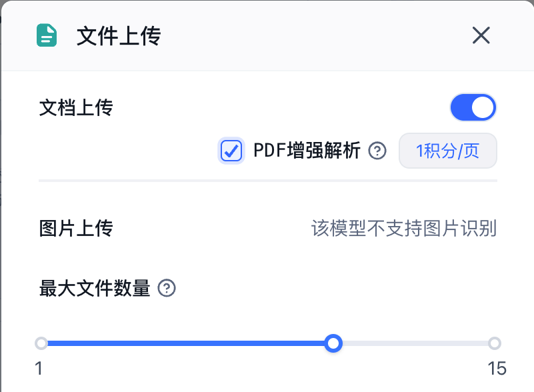Click the slider's left minimum endpoint dot
This screenshot has height=392, width=534.
(x=41, y=343)
